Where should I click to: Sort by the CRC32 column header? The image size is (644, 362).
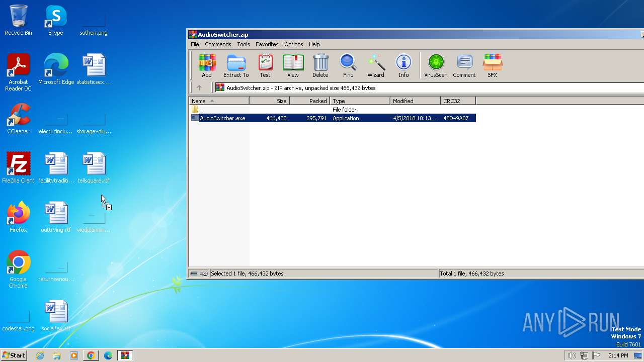[x=458, y=101]
